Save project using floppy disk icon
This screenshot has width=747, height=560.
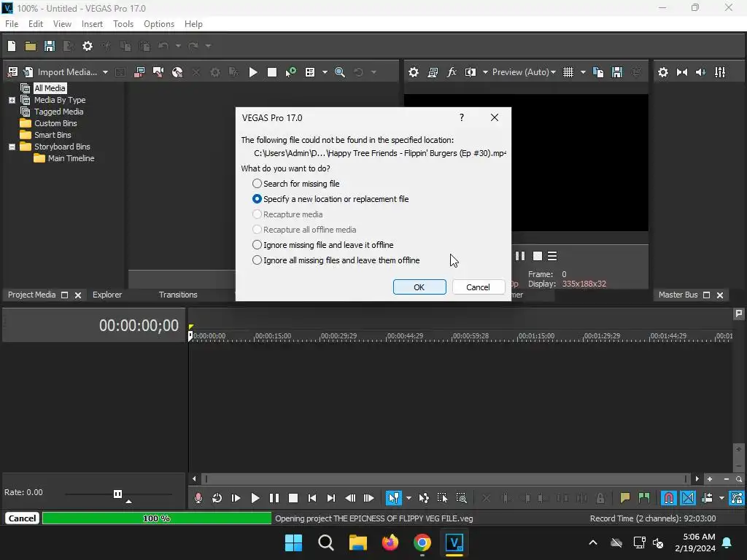[49, 46]
